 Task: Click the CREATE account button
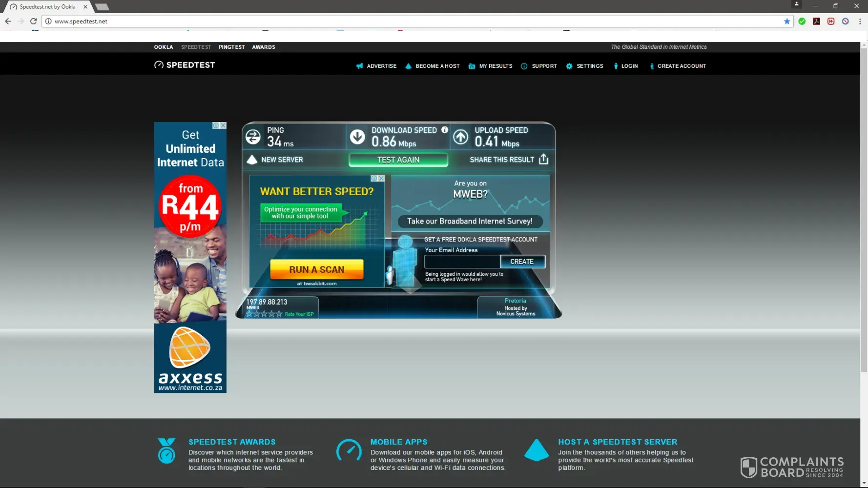pos(522,262)
